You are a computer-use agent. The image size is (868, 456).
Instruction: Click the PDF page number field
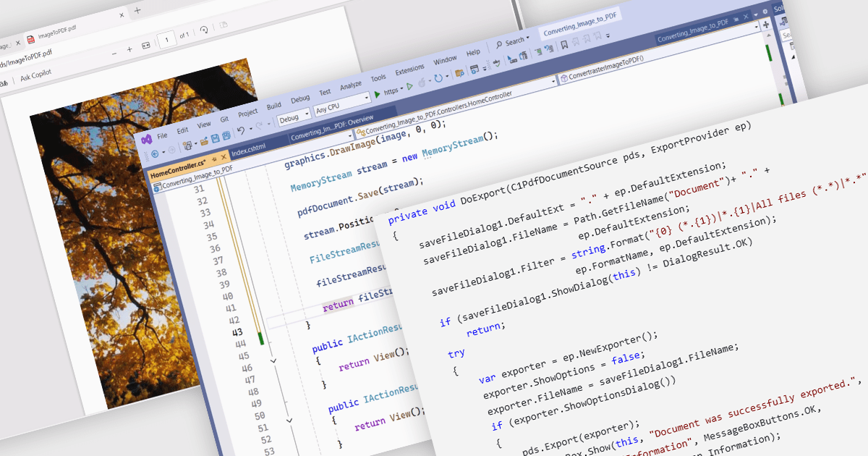[x=167, y=38]
